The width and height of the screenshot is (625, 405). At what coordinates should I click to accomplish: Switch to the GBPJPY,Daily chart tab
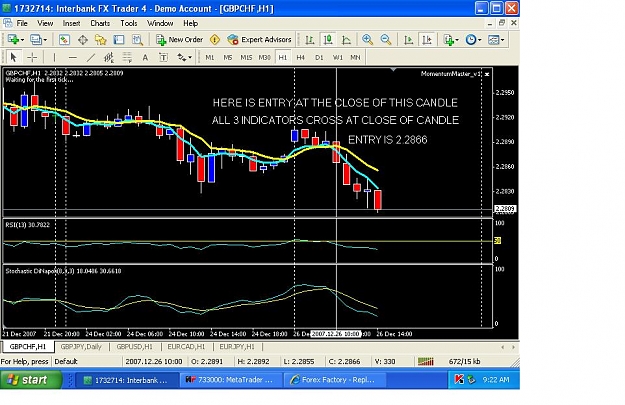(x=81, y=347)
